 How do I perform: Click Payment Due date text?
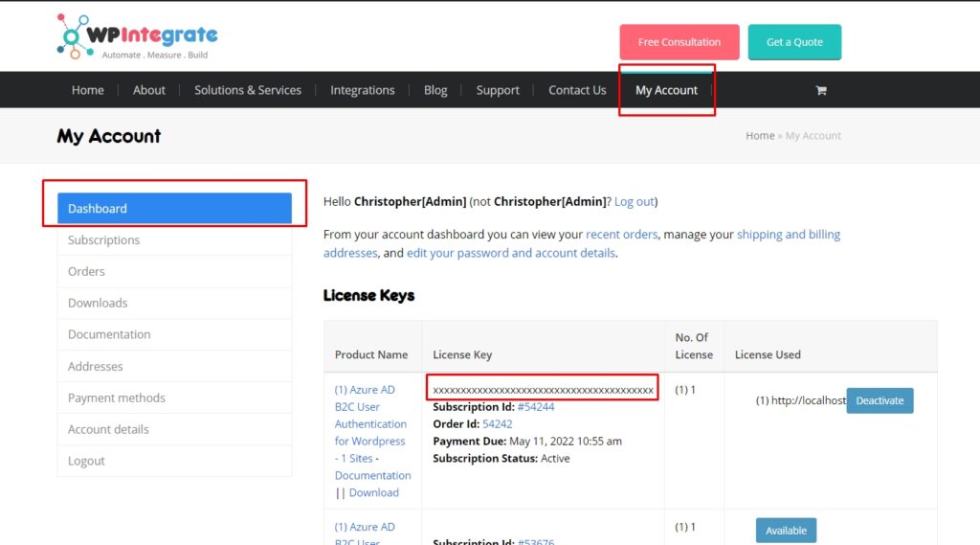coord(527,442)
